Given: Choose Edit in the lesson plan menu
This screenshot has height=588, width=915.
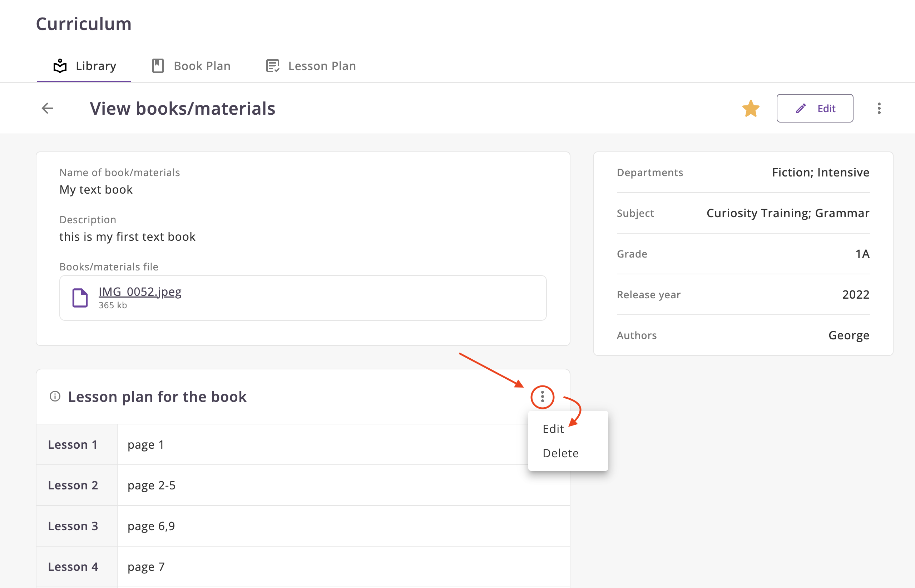Looking at the screenshot, I should (x=553, y=429).
